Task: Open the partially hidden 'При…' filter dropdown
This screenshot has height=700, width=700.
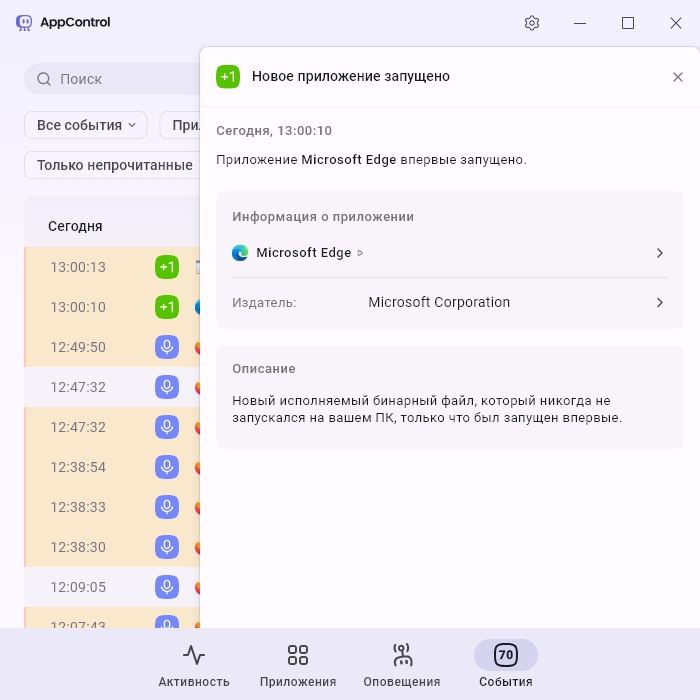Action: click(x=180, y=125)
